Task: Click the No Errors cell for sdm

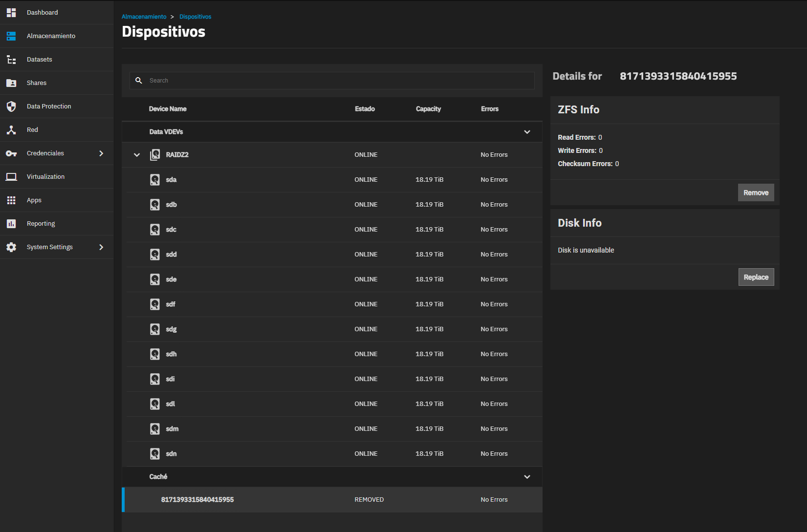Action: pos(494,429)
